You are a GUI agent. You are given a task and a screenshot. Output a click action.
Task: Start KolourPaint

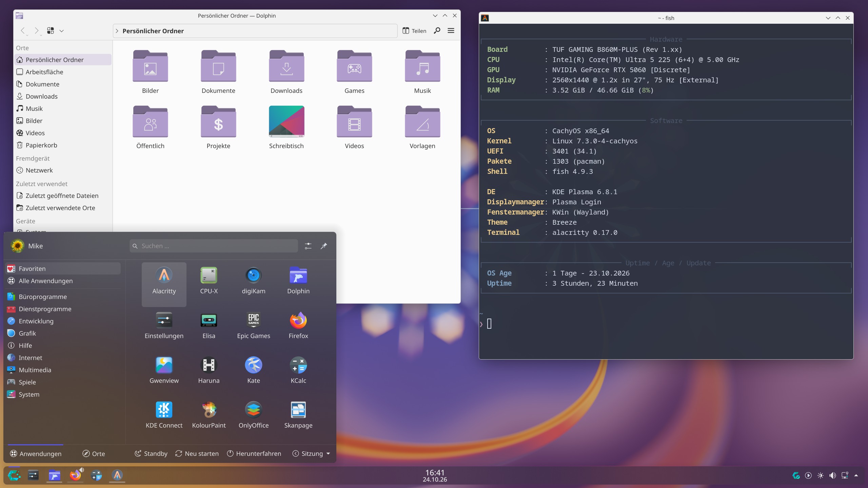point(209,415)
